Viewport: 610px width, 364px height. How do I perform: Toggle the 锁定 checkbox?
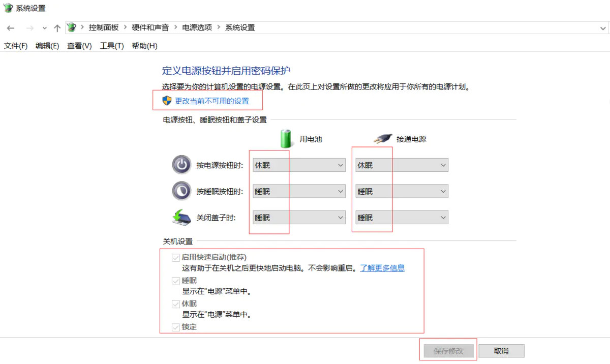pos(176,327)
